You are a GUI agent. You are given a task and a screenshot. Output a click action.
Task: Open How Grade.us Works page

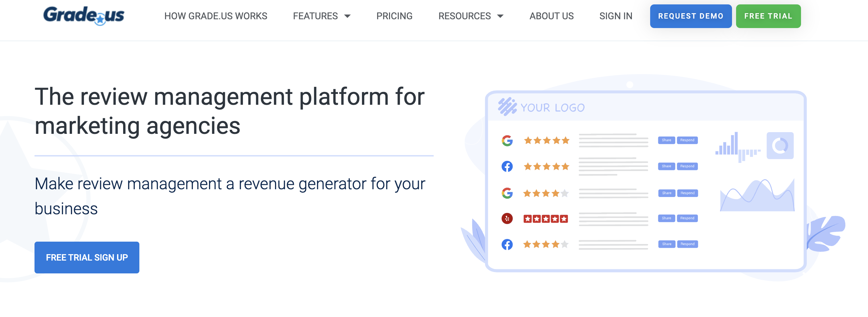click(216, 16)
